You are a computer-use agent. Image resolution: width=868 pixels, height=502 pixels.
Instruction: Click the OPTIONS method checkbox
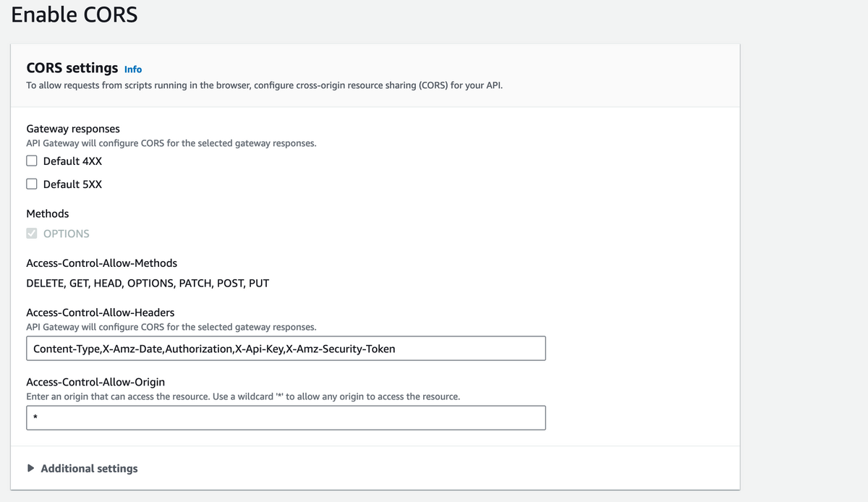tap(31, 233)
